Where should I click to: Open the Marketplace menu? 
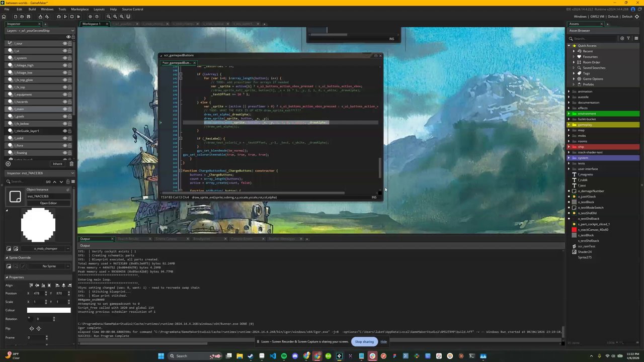point(79,9)
